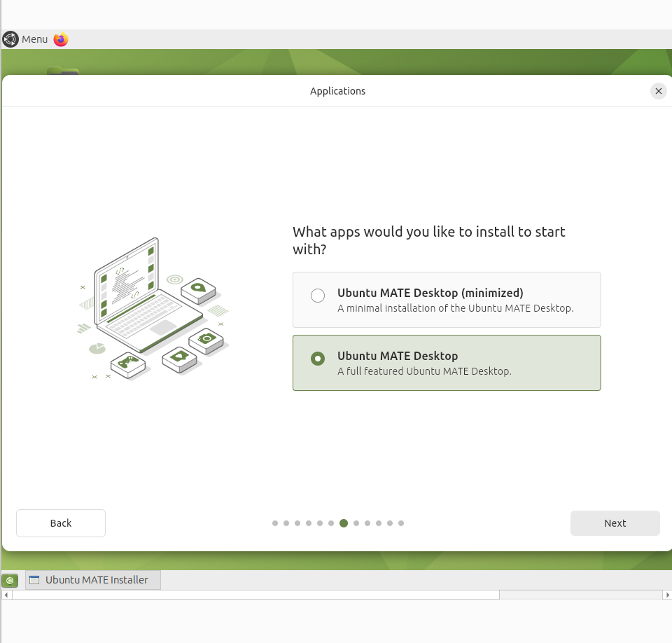This screenshot has width=672, height=643.
Task: Go back with the Back button
Action: pos(61,523)
